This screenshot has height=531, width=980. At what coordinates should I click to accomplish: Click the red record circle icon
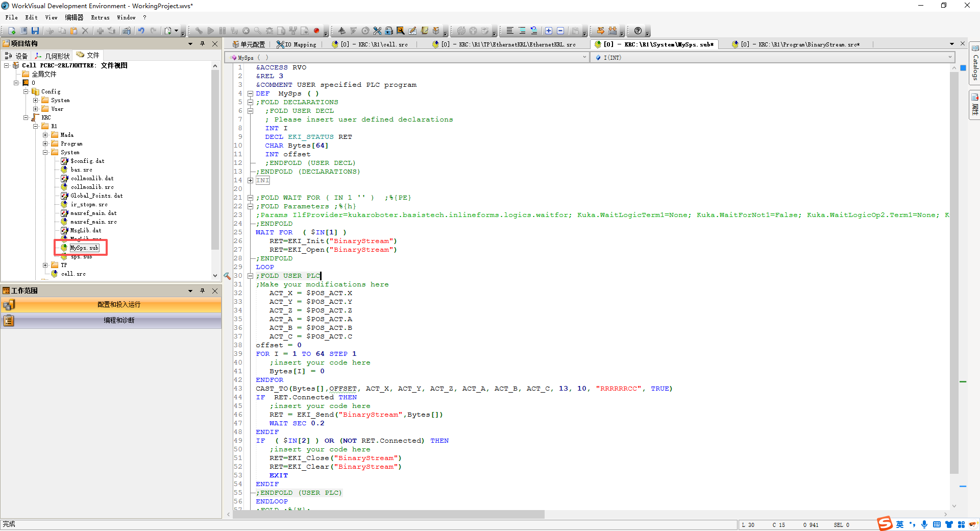pyautogui.click(x=316, y=31)
